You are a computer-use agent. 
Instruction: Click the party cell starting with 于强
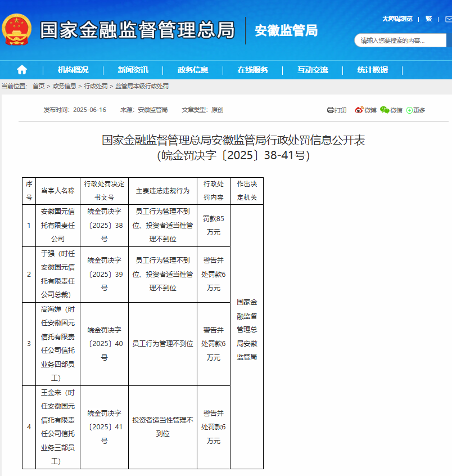click(58, 275)
